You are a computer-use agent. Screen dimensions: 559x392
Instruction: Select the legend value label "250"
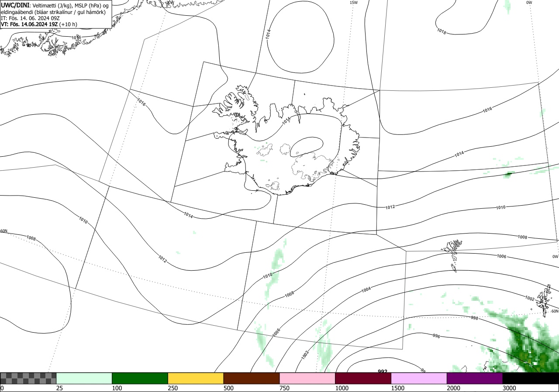click(x=173, y=388)
